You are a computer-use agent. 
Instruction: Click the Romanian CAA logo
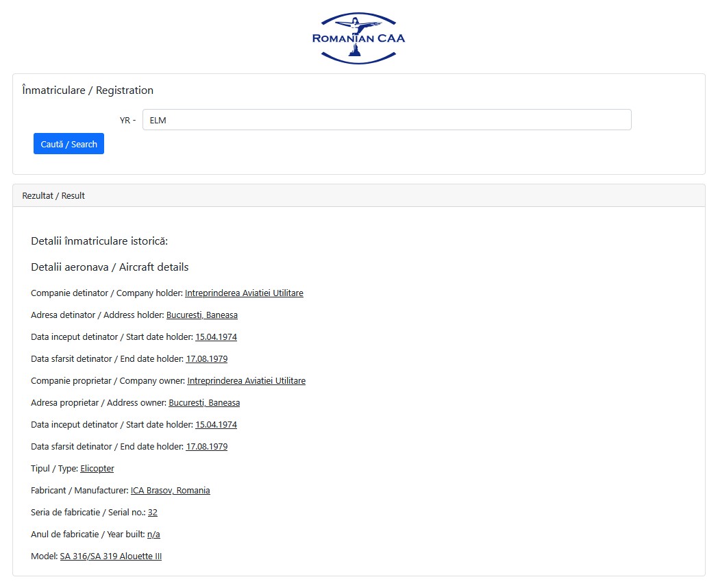pyautogui.click(x=358, y=38)
